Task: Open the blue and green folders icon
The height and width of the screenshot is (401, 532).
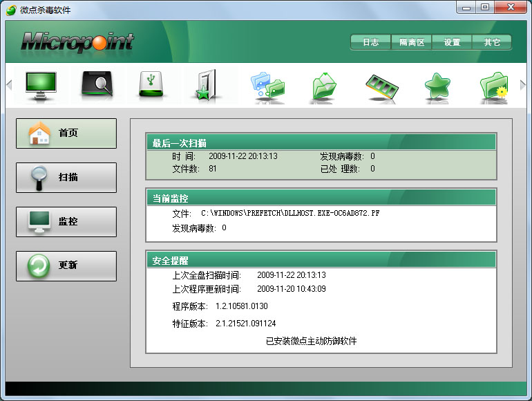Action: click(267, 86)
